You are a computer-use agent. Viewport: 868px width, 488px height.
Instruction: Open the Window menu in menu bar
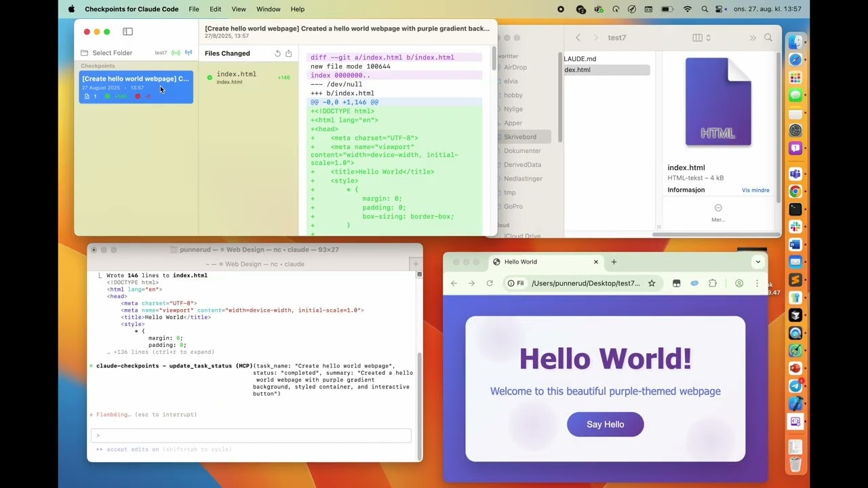coord(269,9)
